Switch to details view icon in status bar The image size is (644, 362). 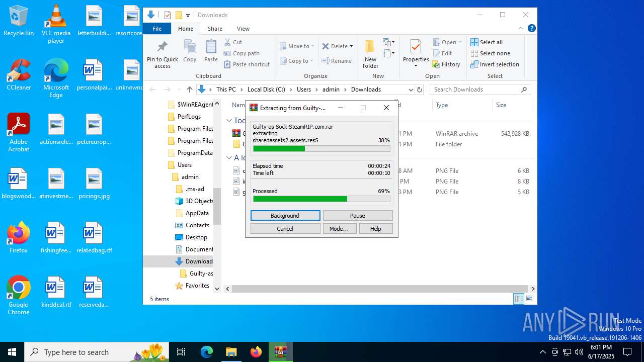click(x=519, y=299)
